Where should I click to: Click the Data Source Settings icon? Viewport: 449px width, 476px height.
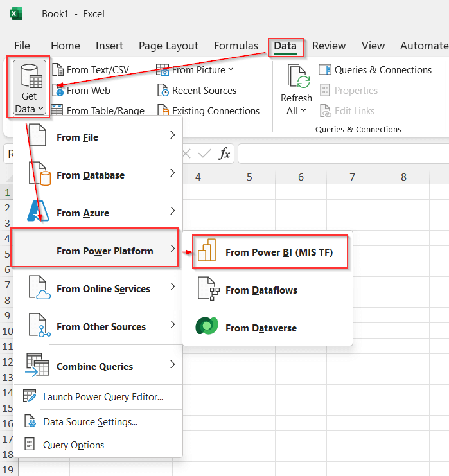30,421
